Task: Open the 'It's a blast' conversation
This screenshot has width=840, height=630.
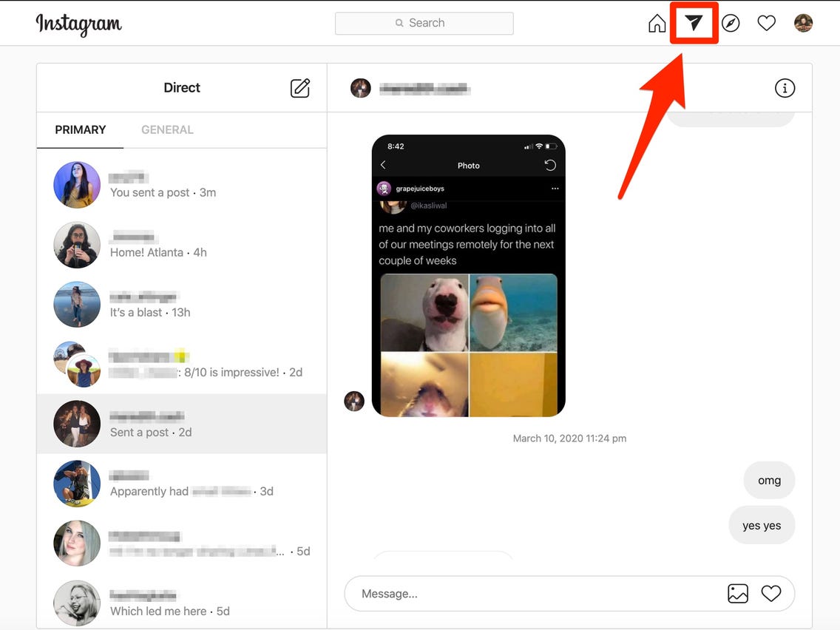Action: click(182, 305)
